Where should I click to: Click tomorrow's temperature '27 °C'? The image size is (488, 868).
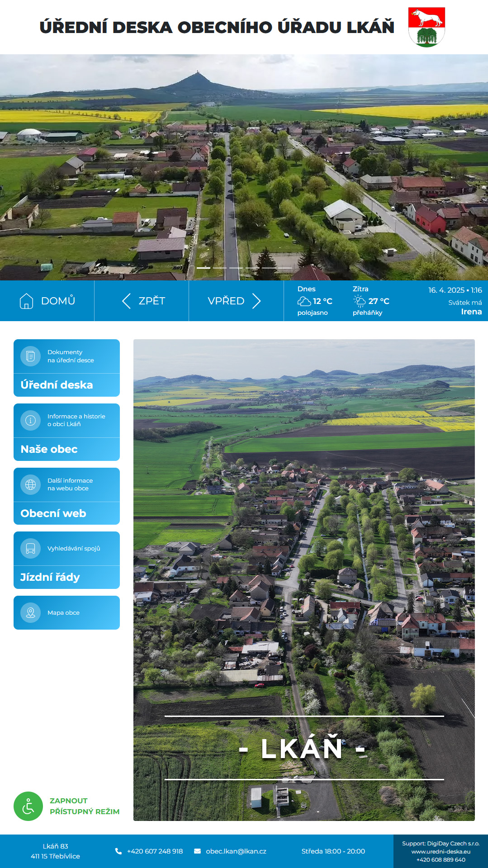click(379, 301)
